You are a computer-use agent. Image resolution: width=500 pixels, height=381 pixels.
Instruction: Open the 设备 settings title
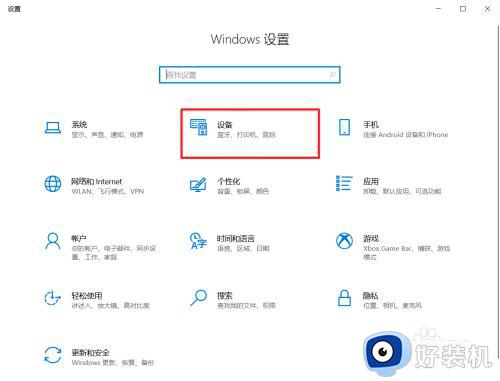[x=225, y=125]
